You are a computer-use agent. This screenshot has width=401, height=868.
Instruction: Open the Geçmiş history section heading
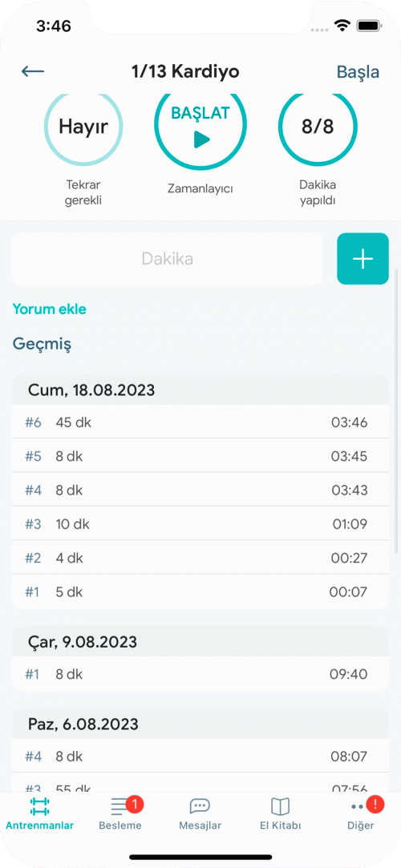[42, 345]
